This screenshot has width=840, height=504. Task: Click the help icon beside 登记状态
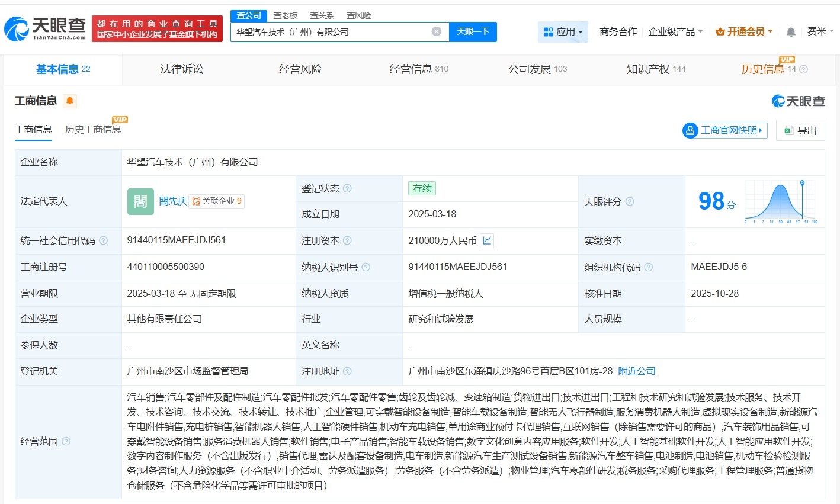[348, 188]
